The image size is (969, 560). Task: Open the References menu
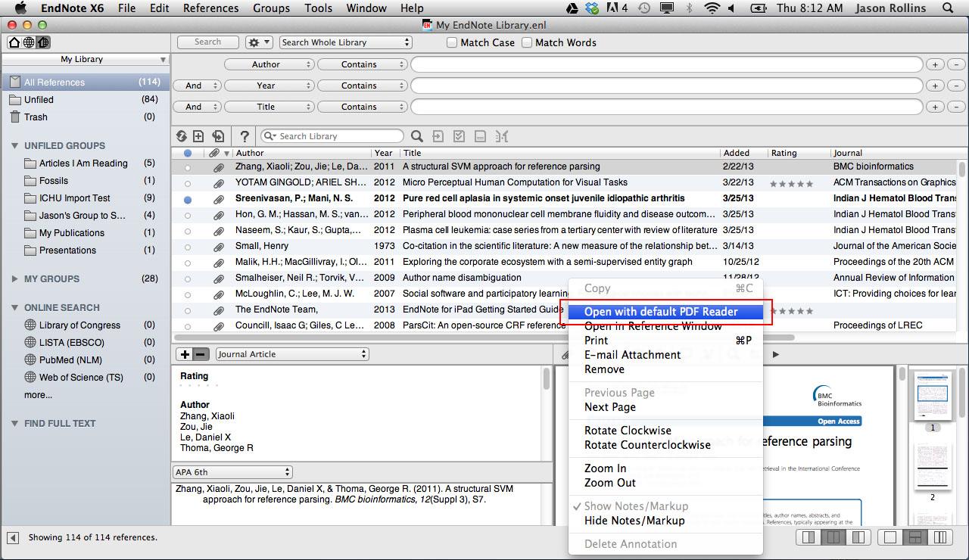pos(210,8)
